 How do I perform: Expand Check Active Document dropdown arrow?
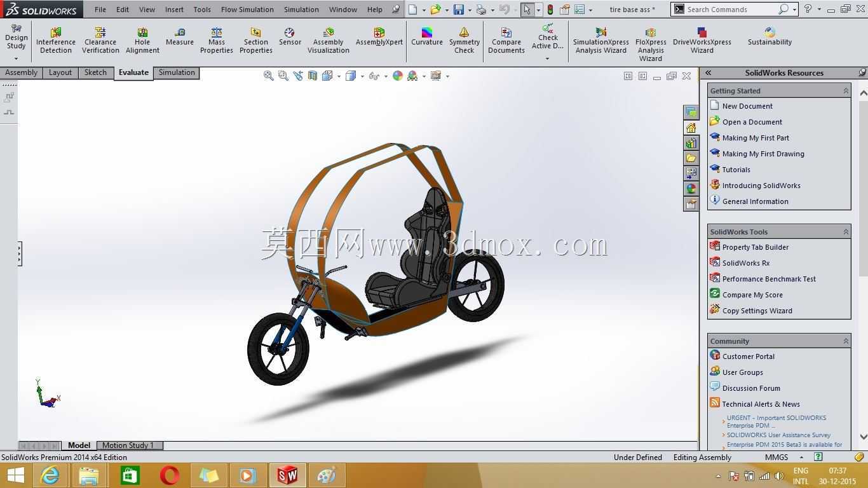point(548,58)
